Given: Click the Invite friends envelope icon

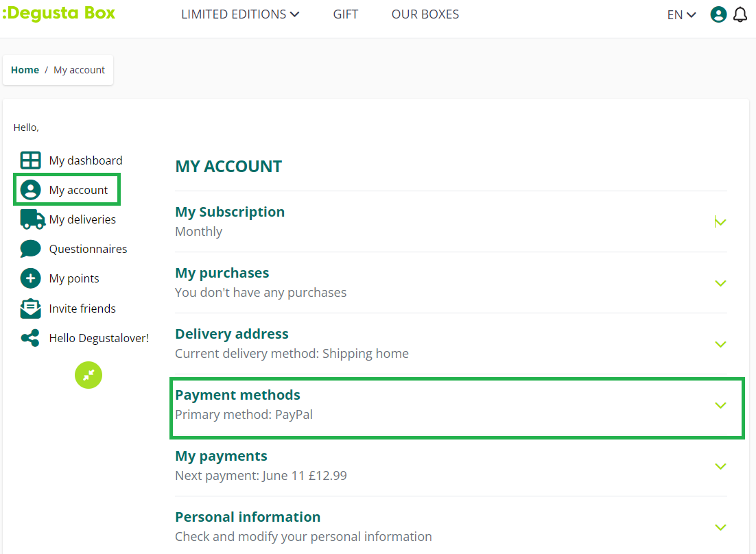Looking at the screenshot, I should (30, 309).
